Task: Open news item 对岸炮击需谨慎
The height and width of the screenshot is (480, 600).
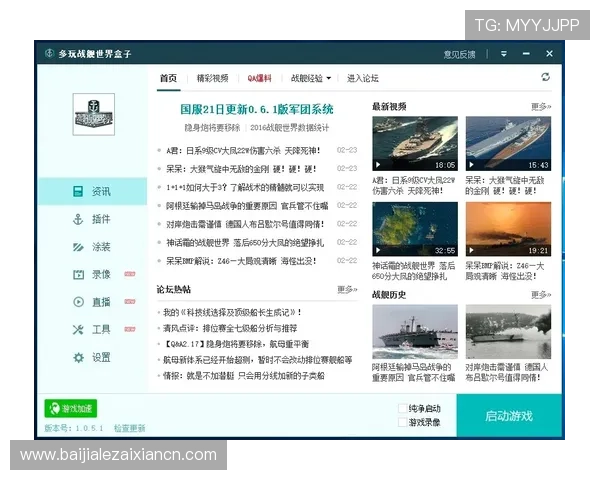Action: coord(245,224)
